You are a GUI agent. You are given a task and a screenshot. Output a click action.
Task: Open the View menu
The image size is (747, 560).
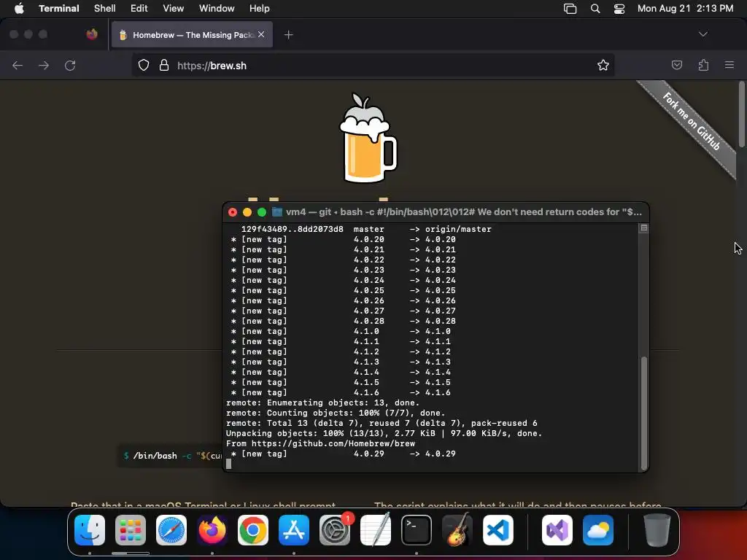[173, 8]
